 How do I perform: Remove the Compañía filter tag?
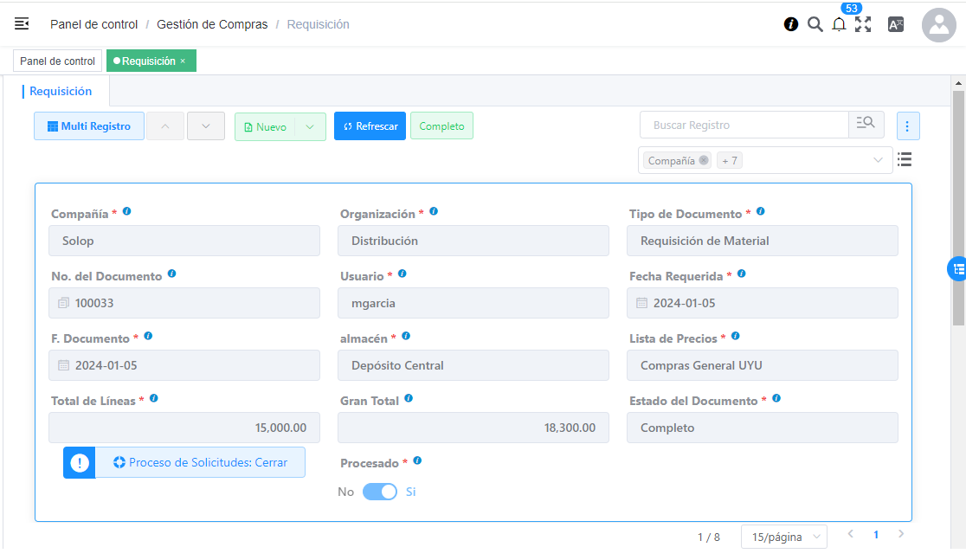(704, 160)
